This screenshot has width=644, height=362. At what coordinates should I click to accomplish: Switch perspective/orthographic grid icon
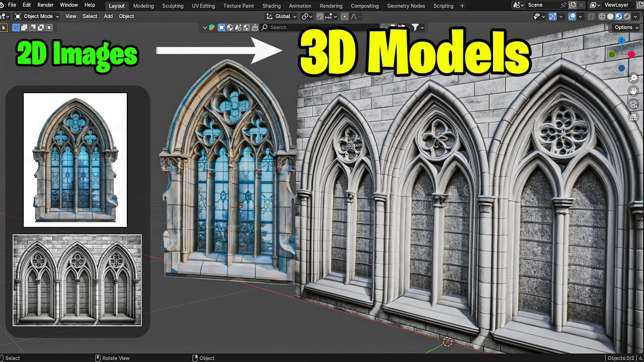[633, 117]
